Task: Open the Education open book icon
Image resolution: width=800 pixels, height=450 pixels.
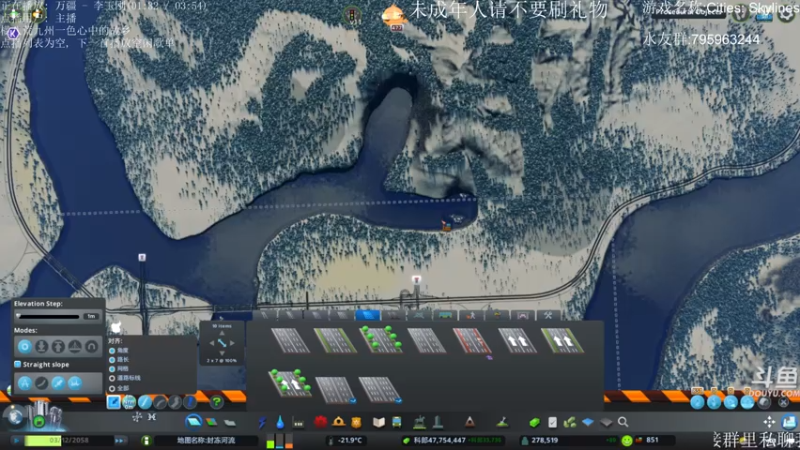Action: 379,422
